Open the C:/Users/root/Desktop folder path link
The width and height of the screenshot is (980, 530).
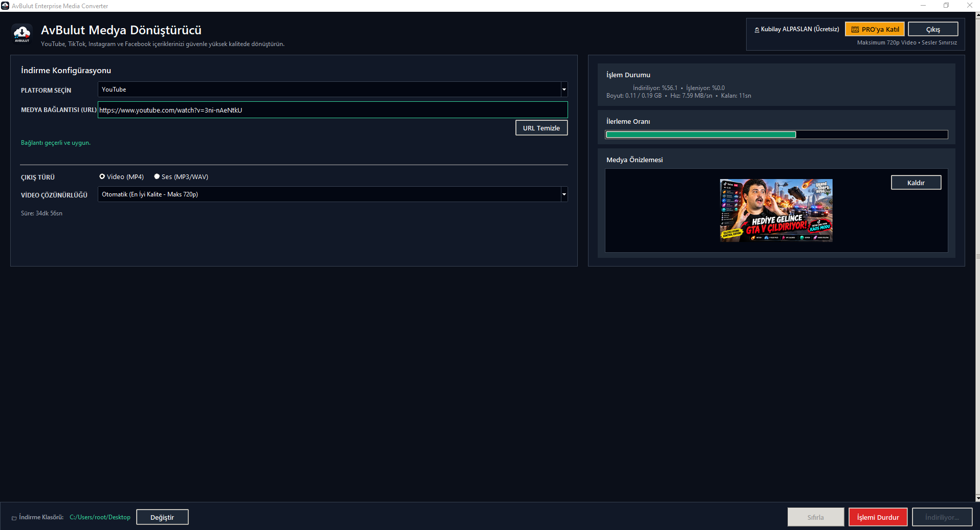pos(100,517)
